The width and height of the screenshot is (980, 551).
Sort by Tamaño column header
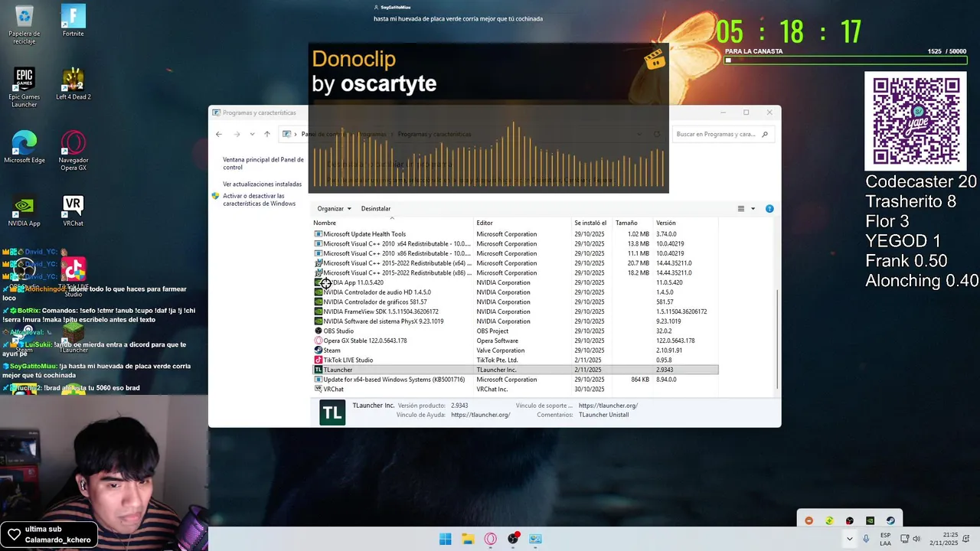(632, 223)
